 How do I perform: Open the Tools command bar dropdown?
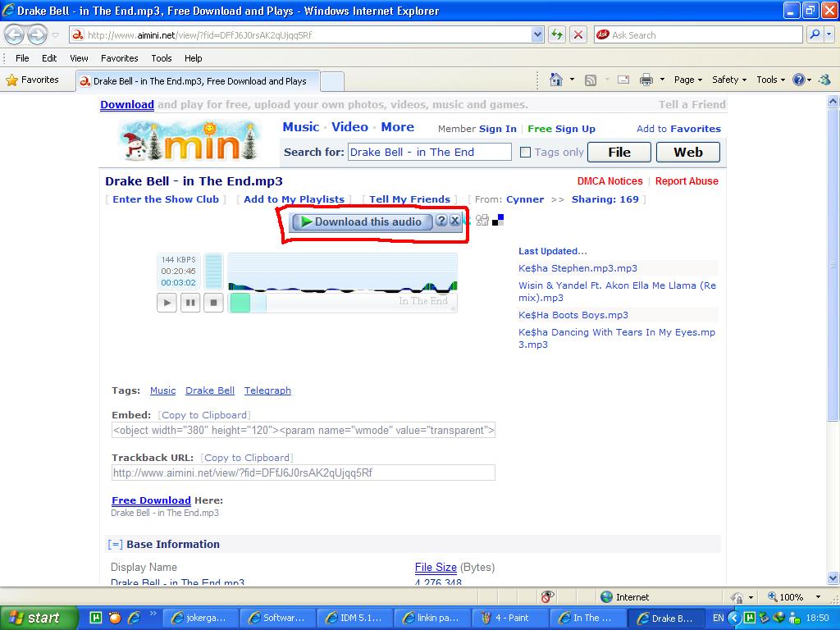[770, 80]
